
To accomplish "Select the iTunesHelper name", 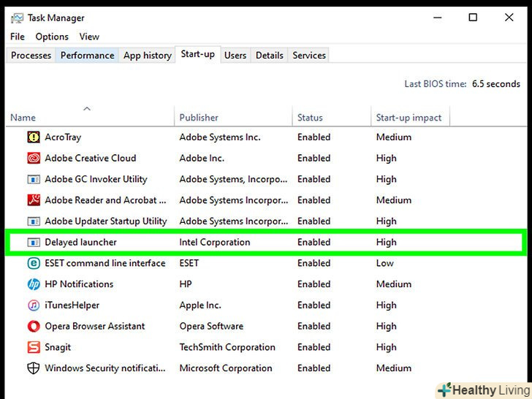I will [72, 305].
